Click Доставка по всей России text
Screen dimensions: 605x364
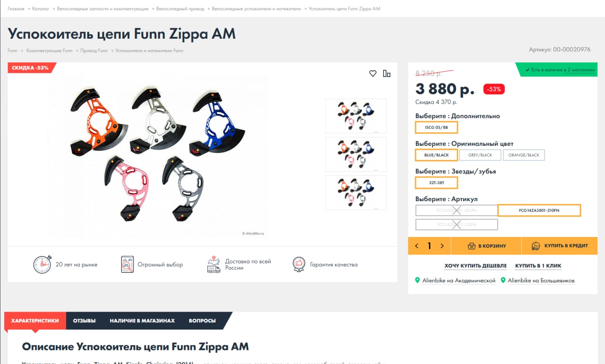coord(248,264)
